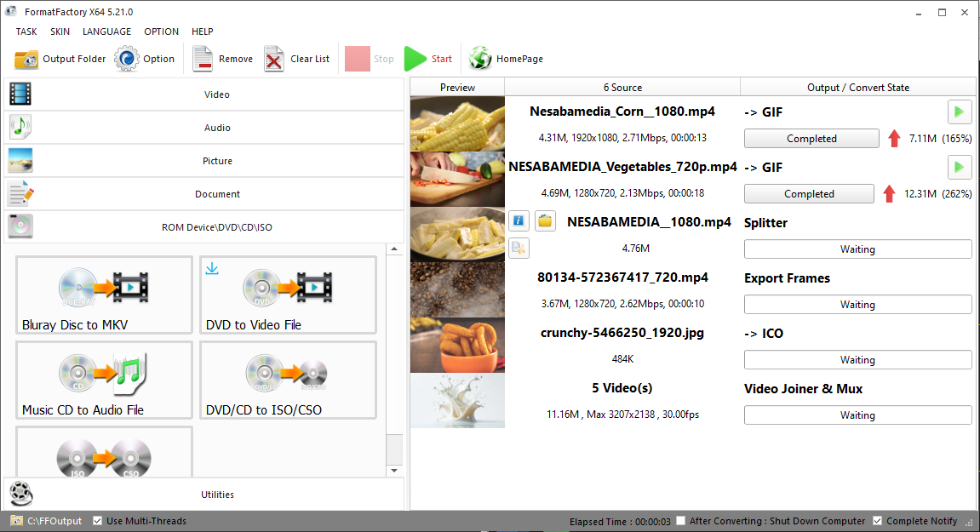Screen dimensions: 980x532
Task: Expand the Video category section
Action: point(204,94)
